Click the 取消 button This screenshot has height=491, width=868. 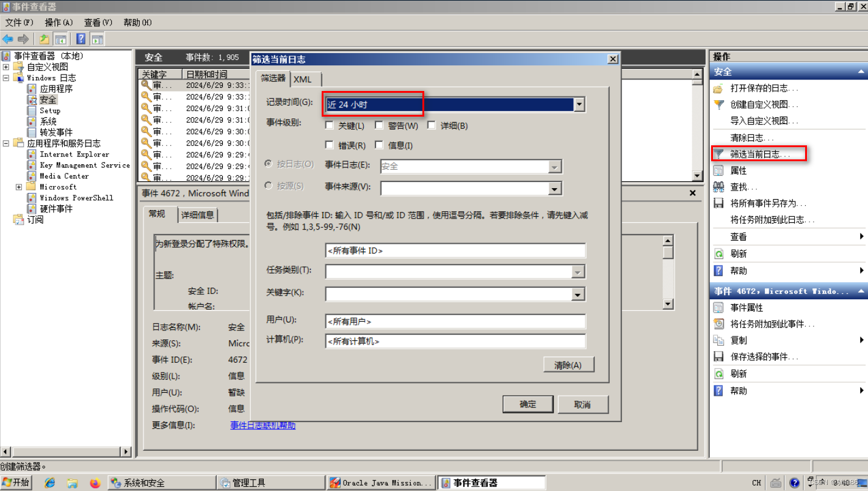583,404
